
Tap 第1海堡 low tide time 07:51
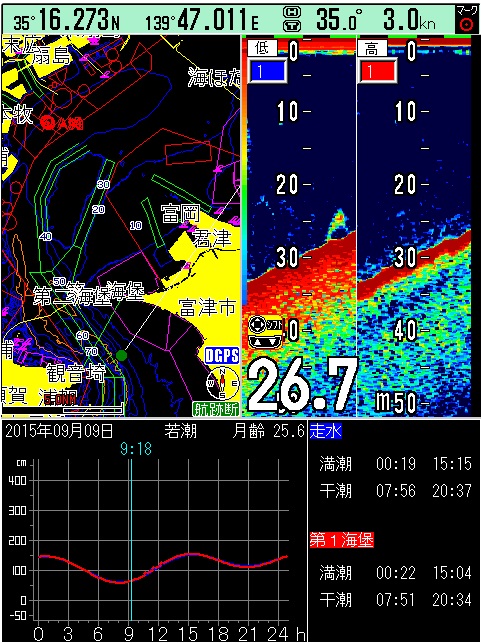point(396,600)
